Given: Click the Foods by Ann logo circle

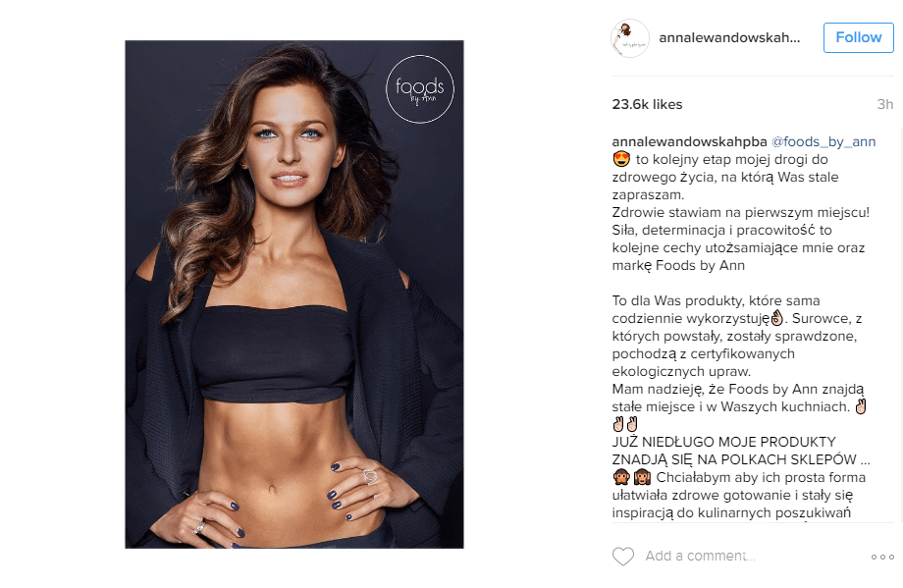Looking at the screenshot, I should (420, 88).
